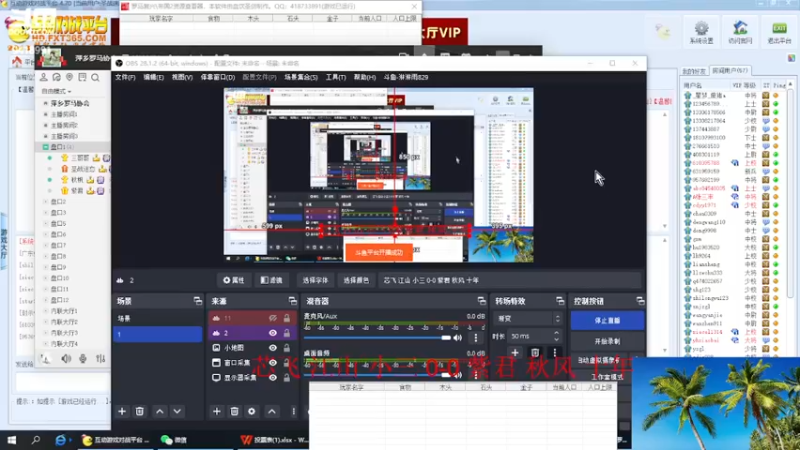Adjust the 麦克风/Aux volume slider
The height and width of the screenshot is (450, 800).
tap(377, 338)
